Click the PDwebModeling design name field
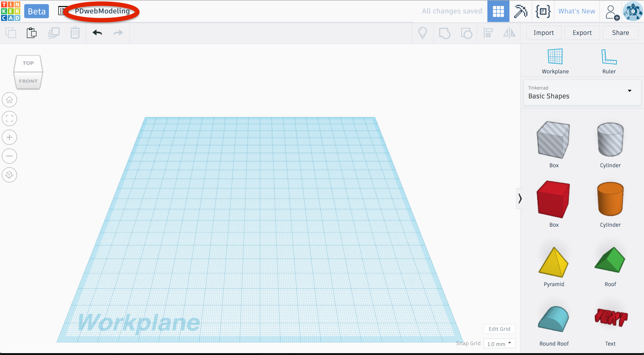Viewport: 644px width, 355px height. click(x=102, y=11)
